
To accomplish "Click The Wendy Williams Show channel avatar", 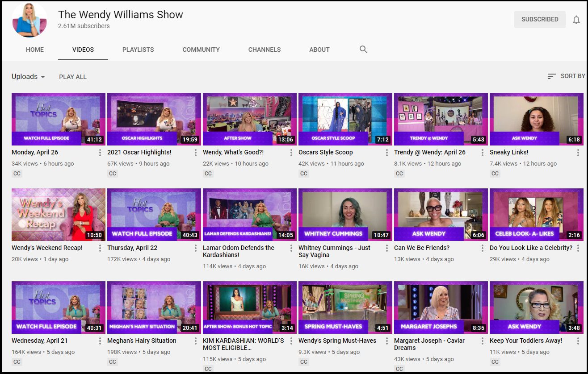I will (x=30, y=20).
